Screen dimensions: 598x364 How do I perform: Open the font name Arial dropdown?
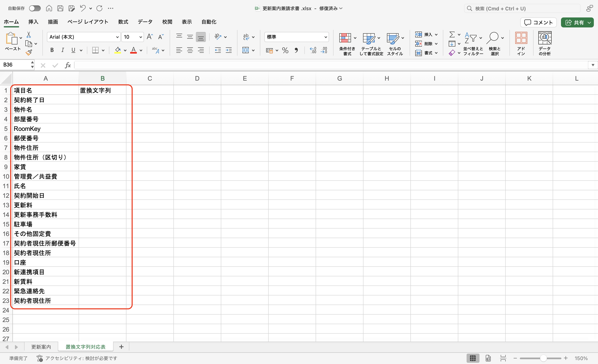coord(117,37)
